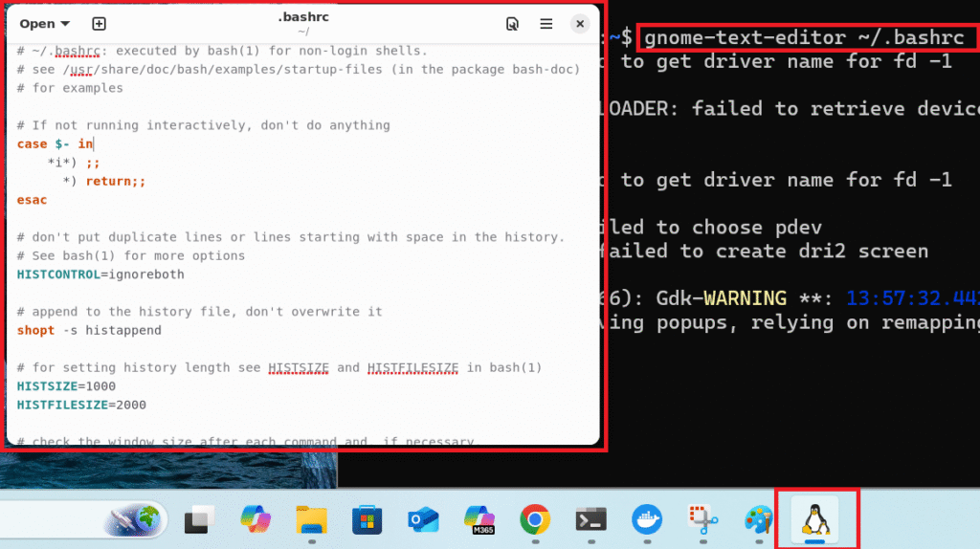Click the 'shopt -s histappend' line
This screenshot has width=980, height=549.
[x=89, y=330]
